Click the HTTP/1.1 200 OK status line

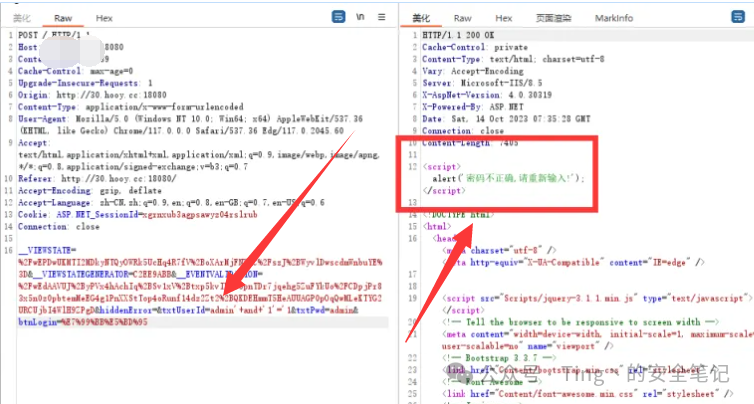click(458, 35)
